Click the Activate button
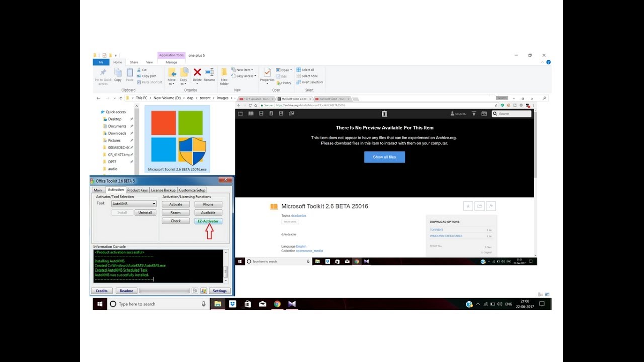This screenshot has width=644, height=362. (x=176, y=204)
